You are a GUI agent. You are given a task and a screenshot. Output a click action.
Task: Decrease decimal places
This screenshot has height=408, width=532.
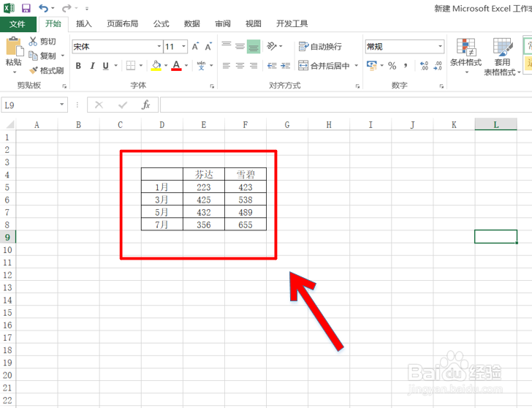[x=438, y=66]
